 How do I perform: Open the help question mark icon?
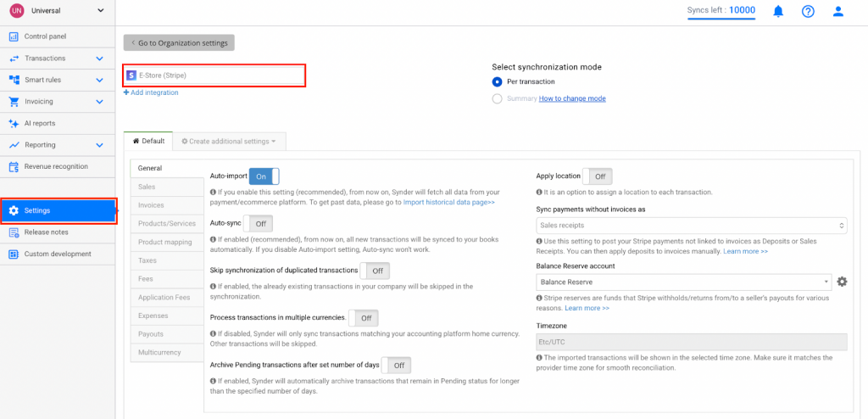click(808, 11)
